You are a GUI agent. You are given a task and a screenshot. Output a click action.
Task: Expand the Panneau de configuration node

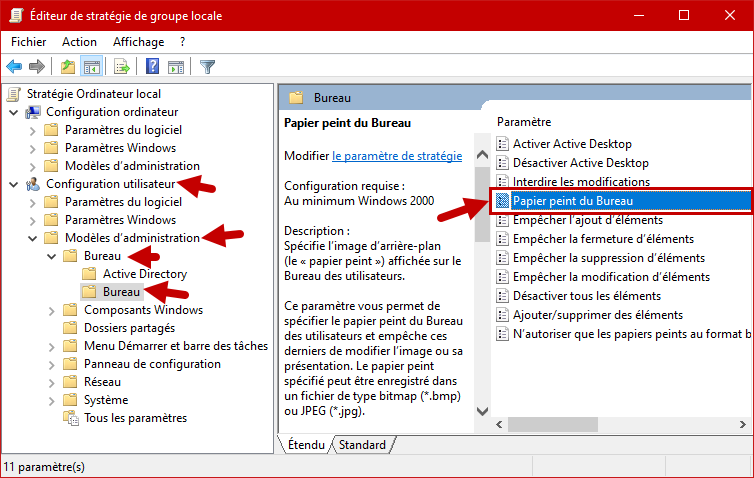(x=51, y=365)
